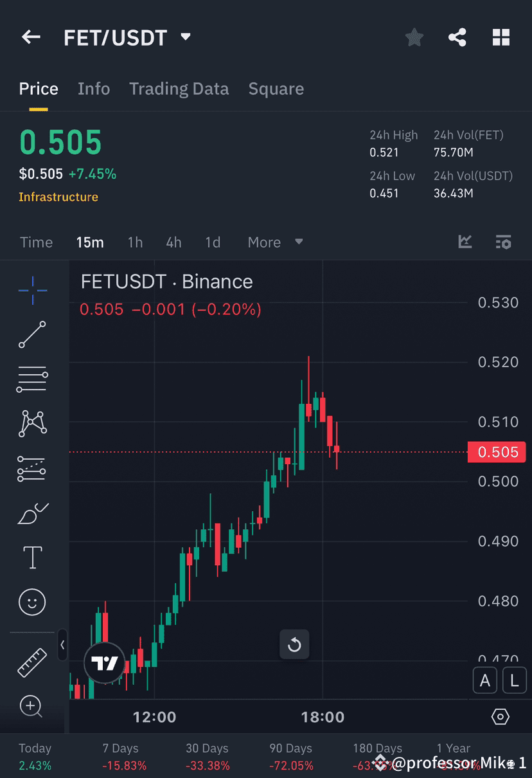Reset the chart view
The width and height of the screenshot is (532, 778).
tap(294, 644)
